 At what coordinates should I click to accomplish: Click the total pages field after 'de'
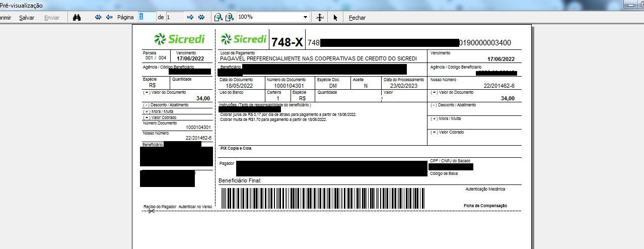pyautogui.click(x=175, y=17)
